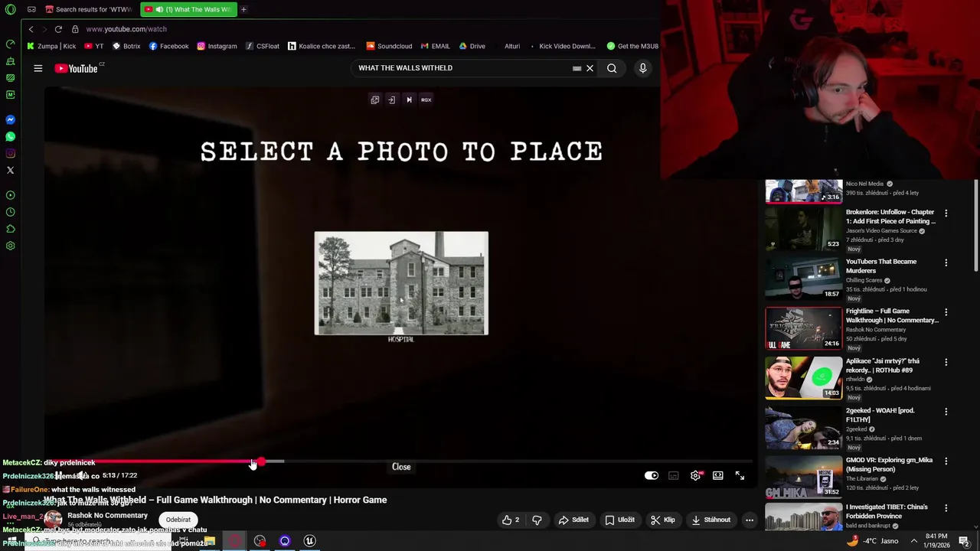980x551 pixels.
Task: Open options for YouTubers That Became Murderers
Action: point(946,262)
